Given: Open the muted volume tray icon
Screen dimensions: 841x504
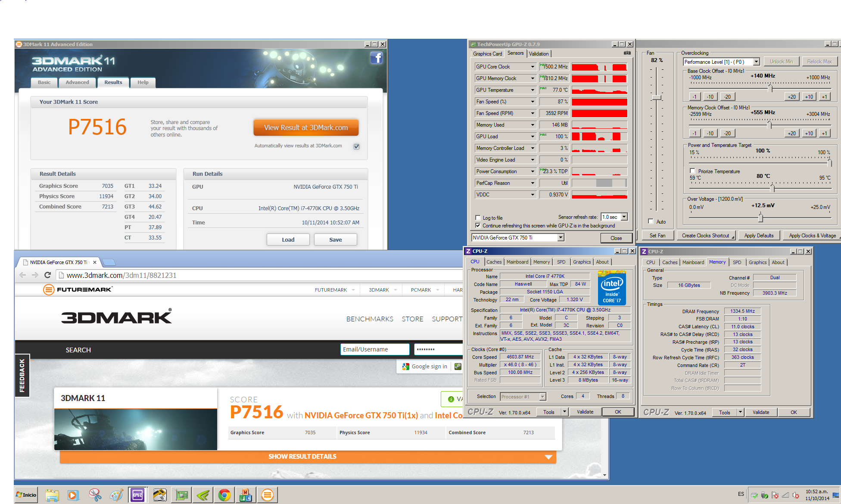Looking at the screenshot, I should (x=795, y=495).
